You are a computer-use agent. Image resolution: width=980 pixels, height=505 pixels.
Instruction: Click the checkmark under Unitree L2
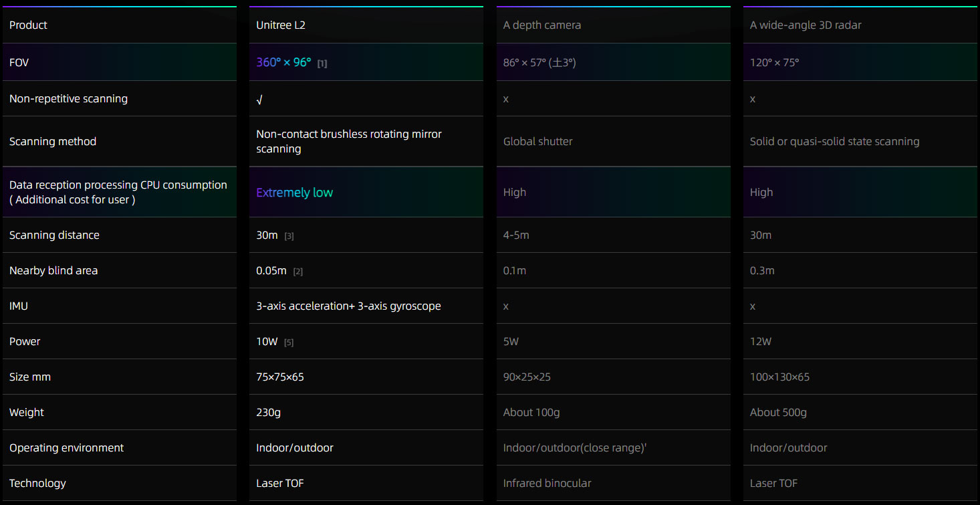[259, 99]
